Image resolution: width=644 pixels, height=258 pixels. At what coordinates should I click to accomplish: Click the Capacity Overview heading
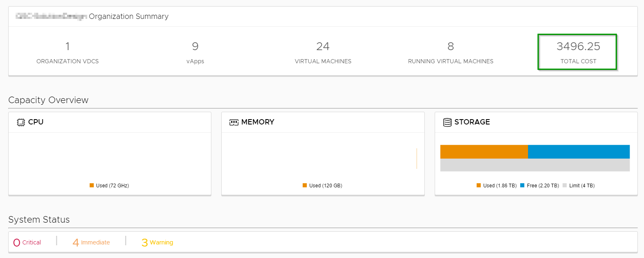(x=49, y=100)
